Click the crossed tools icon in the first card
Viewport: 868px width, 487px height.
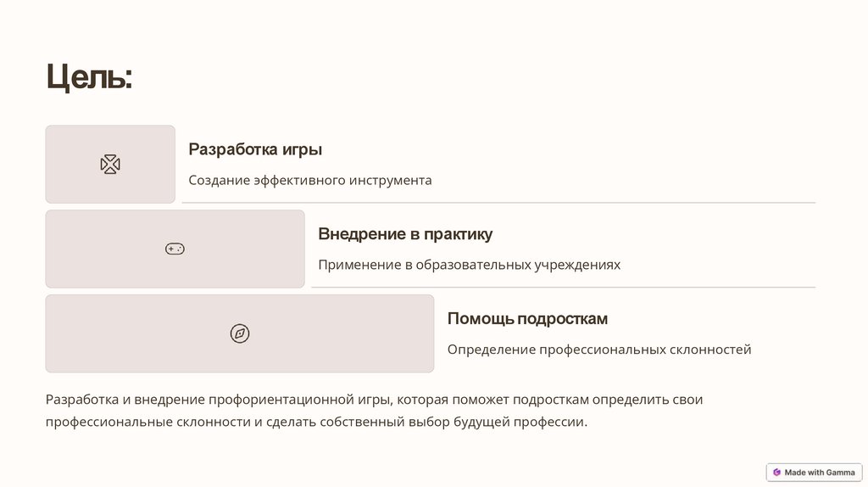(x=110, y=165)
